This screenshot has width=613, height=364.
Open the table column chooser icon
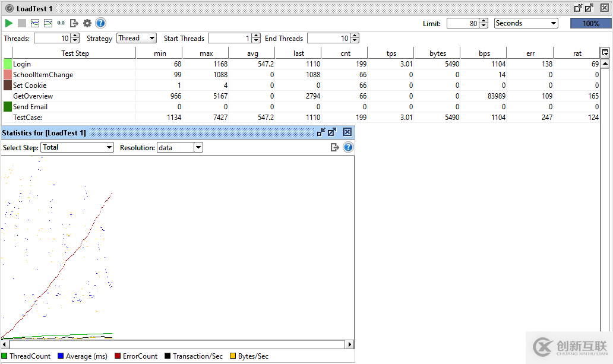pyautogui.click(x=605, y=52)
